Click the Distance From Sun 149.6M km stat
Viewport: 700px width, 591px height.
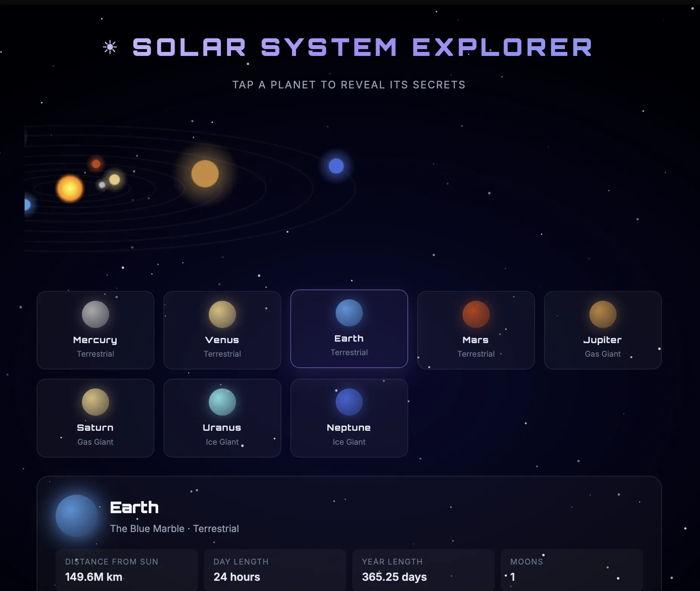click(x=127, y=570)
